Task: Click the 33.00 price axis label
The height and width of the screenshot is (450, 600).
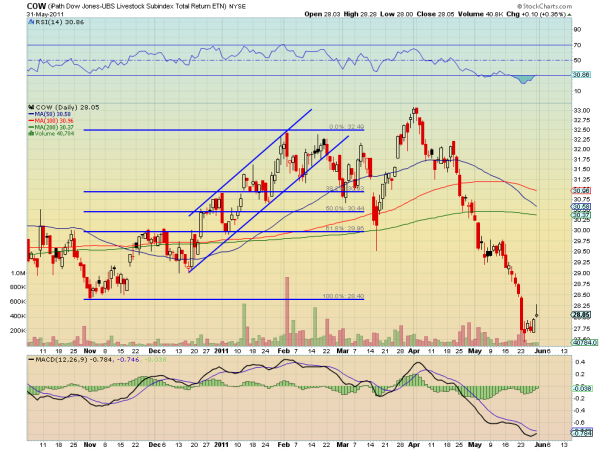Action: tap(581, 111)
